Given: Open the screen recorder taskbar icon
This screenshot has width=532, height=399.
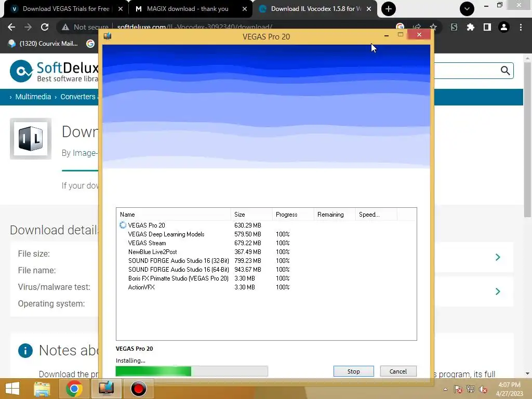Looking at the screenshot, I should 138,389.
